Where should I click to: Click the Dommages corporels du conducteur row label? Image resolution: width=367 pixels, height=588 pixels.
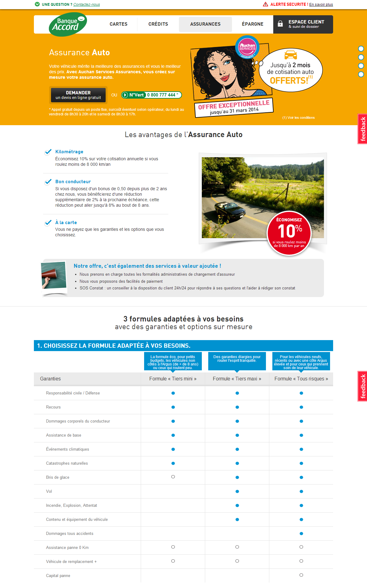[78, 421]
